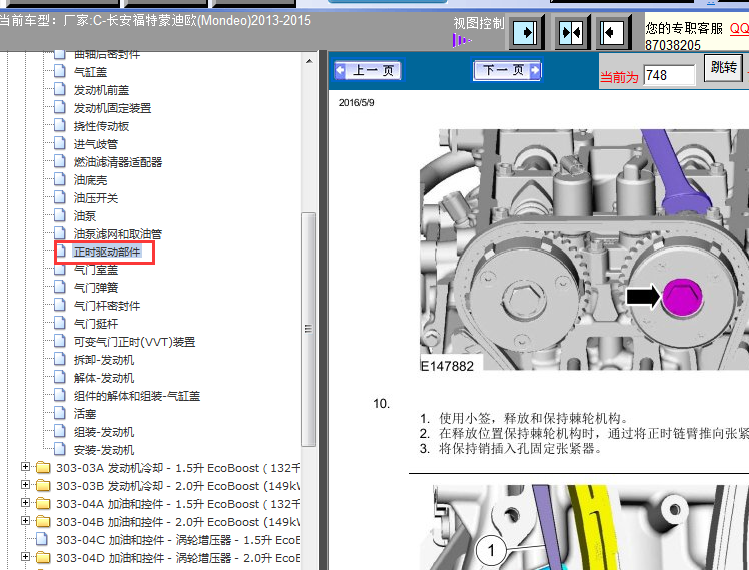Screen dimensions: 749x570
Task: Select 油泵 tree entry
Action: click(x=85, y=216)
